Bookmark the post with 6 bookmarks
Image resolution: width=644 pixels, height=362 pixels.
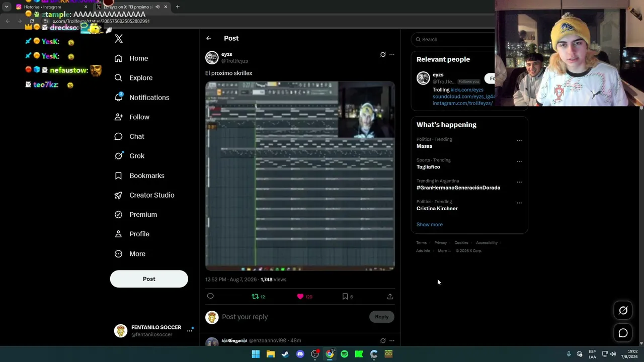[x=348, y=297]
